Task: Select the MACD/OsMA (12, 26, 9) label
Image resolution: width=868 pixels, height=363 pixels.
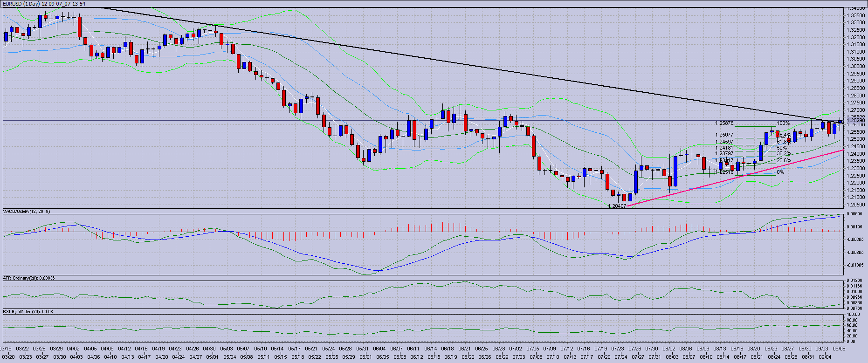Action: click(x=27, y=212)
